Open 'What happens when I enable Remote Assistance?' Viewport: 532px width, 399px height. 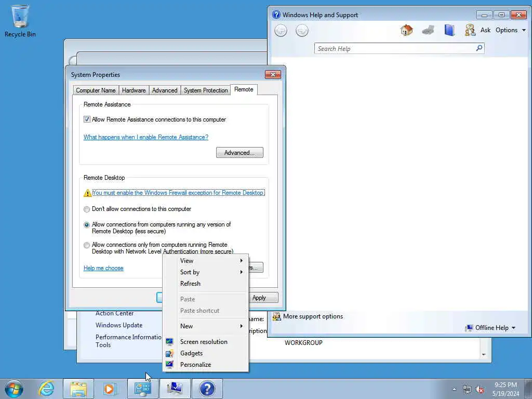click(x=146, y=137)
